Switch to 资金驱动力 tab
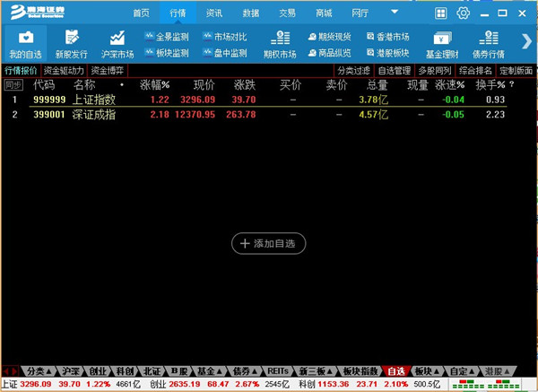This screenshot has width=538, height=392. tap(64, 71)
